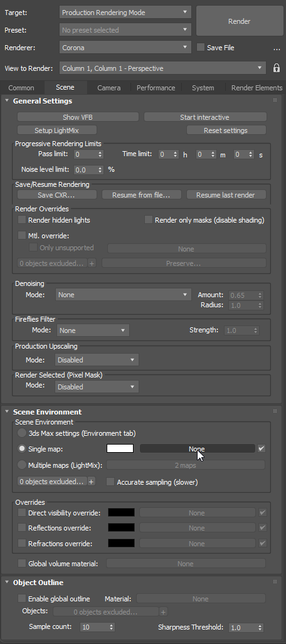Switch to the Common tab
This screenshot has height=644, width=286.
[x=21, y=88]
